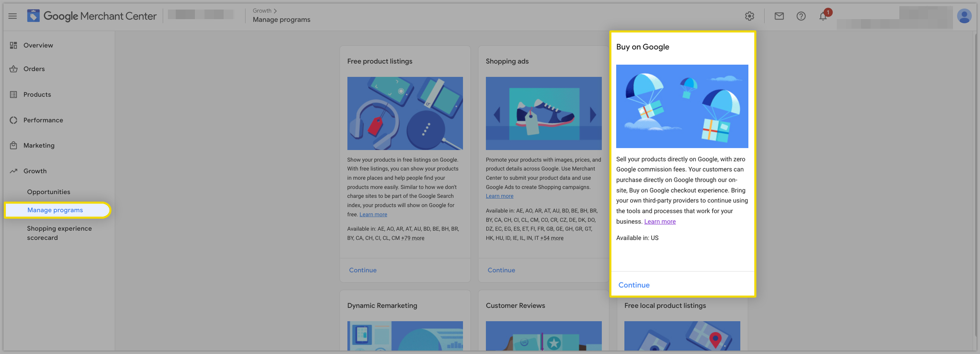Image resolution: width=980 pixels, height=354 pixels.
Task: Open Learn more in Free product listings
Action: coord(373,215)
